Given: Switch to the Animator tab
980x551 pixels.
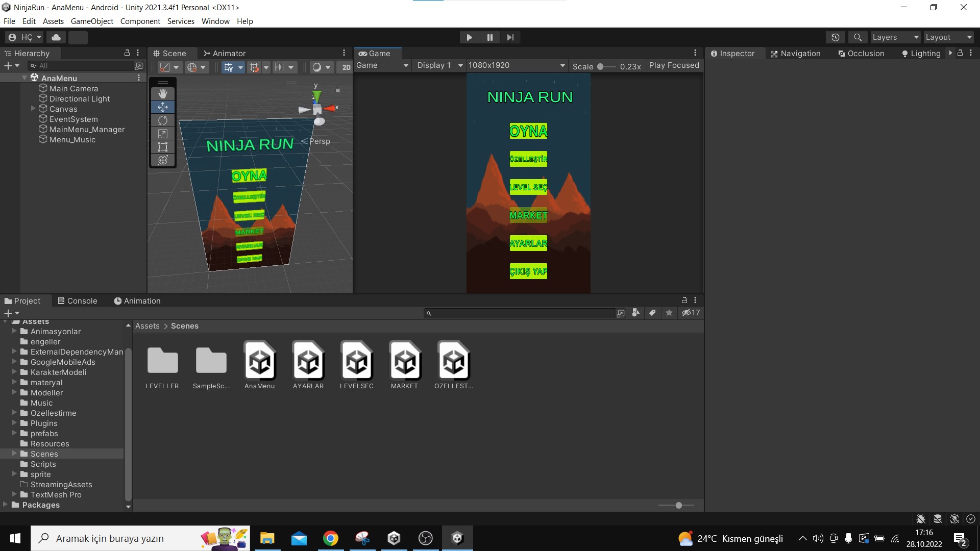Looking at the screenshot, I should pos(225,53).
